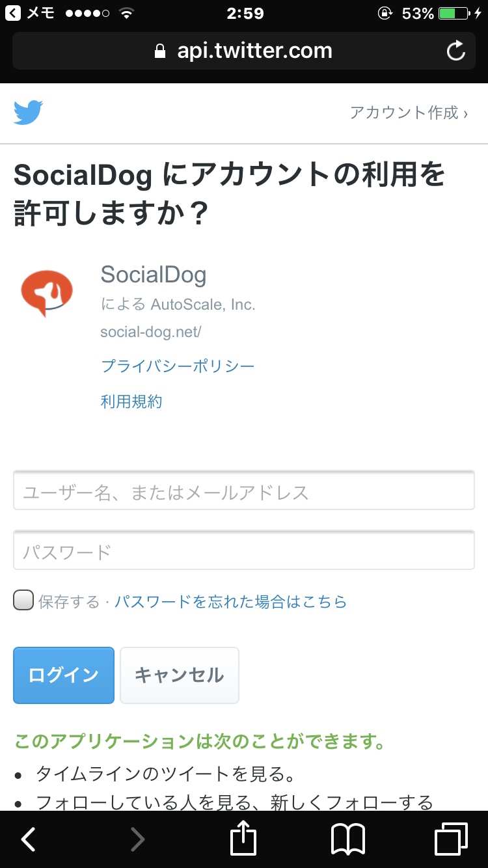
Task: Open the bookmarks book icon
Action: pos(348,839)
